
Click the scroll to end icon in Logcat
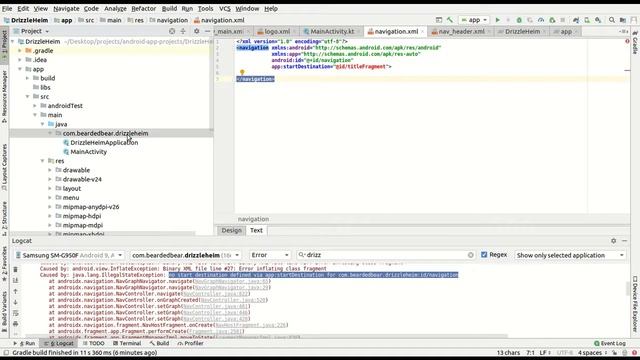click(x=16, y=280)
